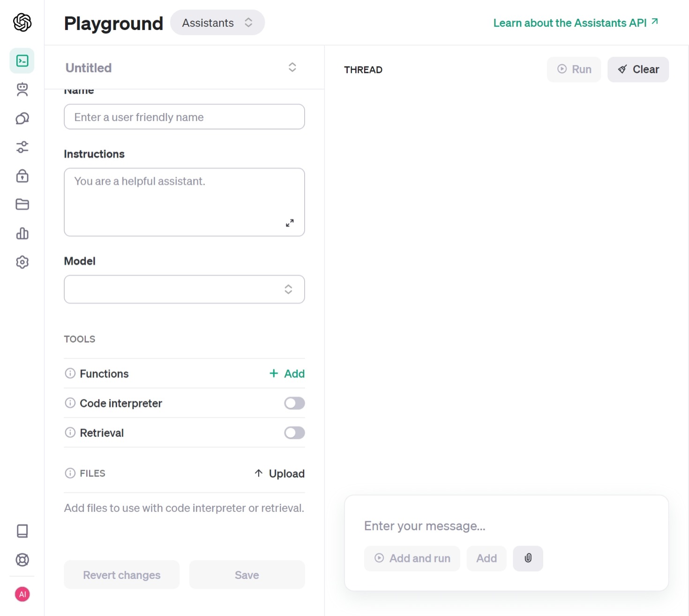
Task: Open the Usage bar chart icon
Action: (22, 233)
